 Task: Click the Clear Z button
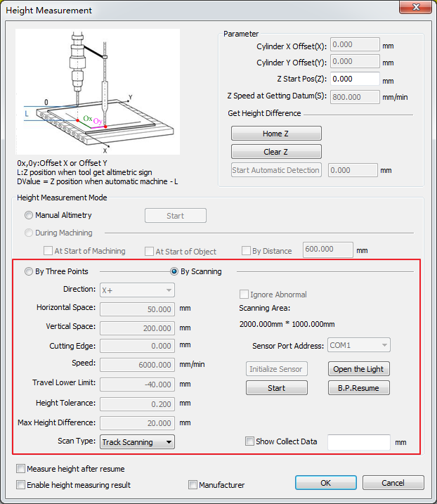click(x=276, y=152)
